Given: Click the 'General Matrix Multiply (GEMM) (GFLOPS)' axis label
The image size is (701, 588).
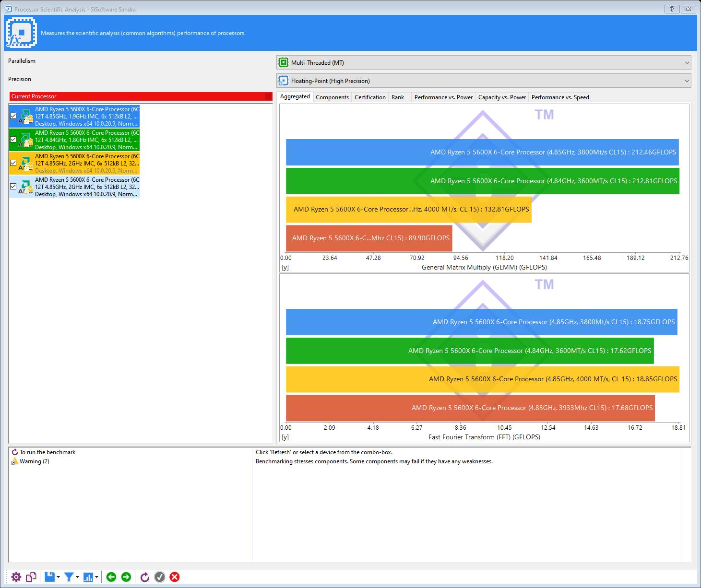Looking at the screenshot, I should [484, 267].
